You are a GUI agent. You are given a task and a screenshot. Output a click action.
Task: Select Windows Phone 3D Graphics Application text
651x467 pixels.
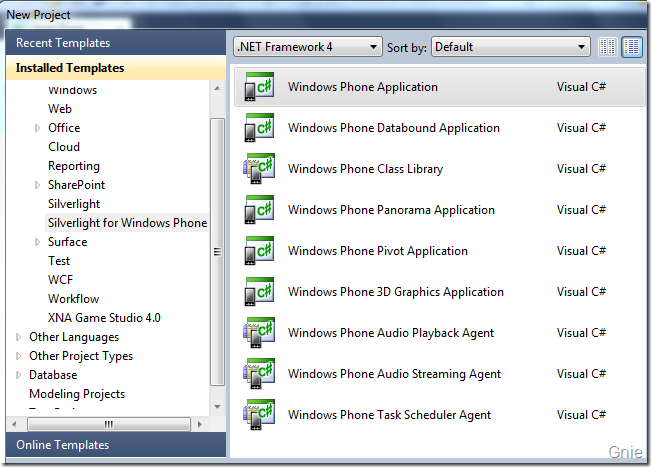pyautogui.click(x=396, y=292)
